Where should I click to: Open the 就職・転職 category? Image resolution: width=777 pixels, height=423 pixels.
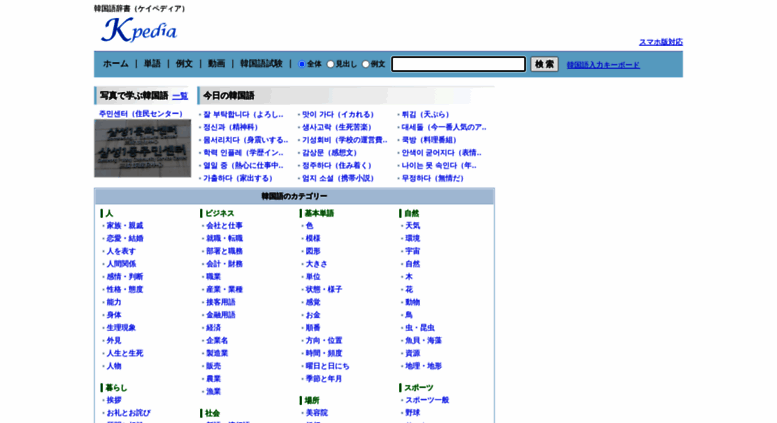[224, 239]
